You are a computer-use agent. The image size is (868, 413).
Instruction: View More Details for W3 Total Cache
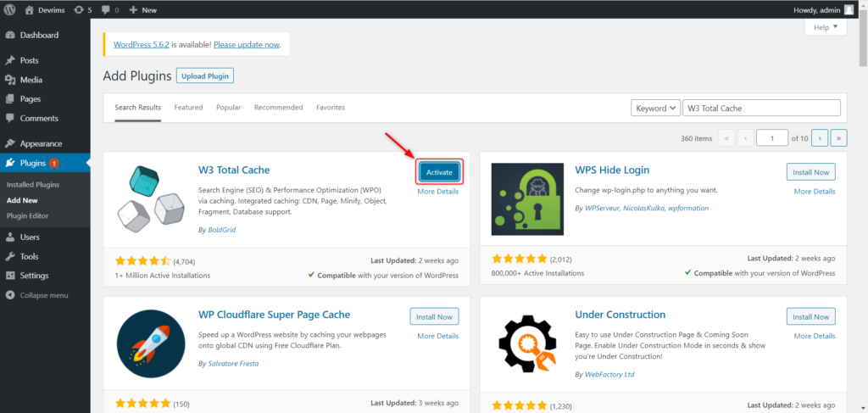438,192
